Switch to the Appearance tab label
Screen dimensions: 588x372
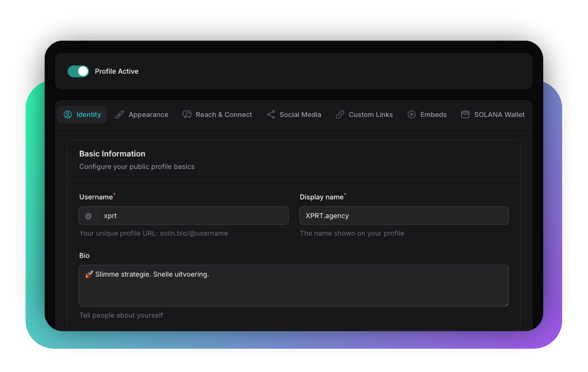(x=148, y=114)
